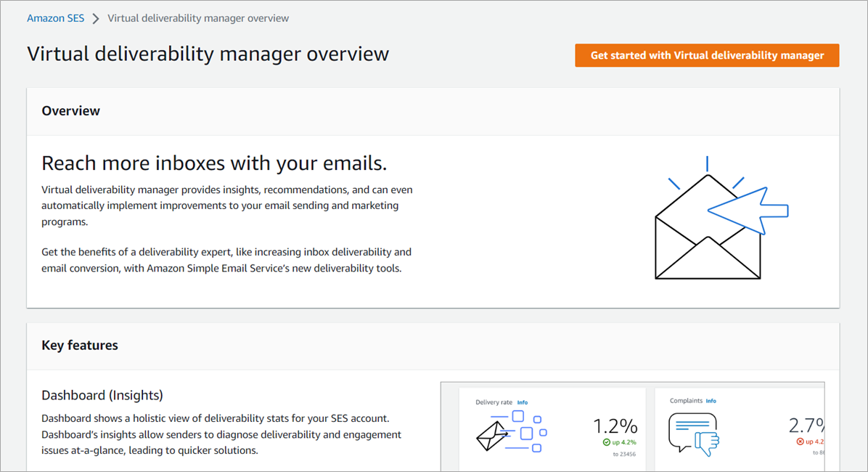This screenshot has height=472, width=868.
Task: Click paragraph starting 'Get the benefits of'
Action: click(x=226, y=260)
